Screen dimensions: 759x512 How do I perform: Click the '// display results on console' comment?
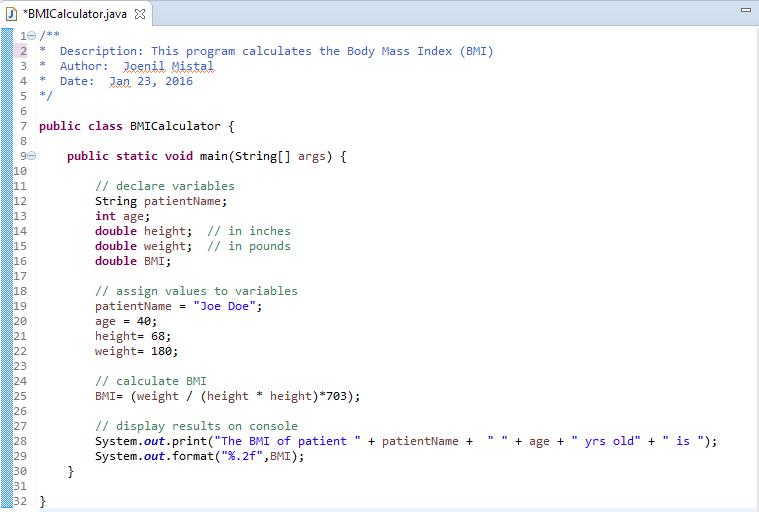coord(196,426)
